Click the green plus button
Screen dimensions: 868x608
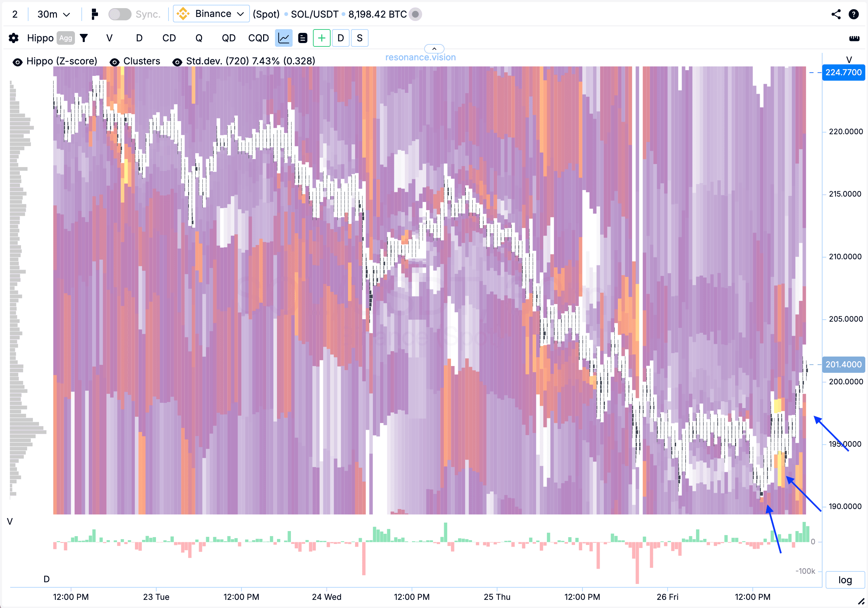click(x=321, y=38)
